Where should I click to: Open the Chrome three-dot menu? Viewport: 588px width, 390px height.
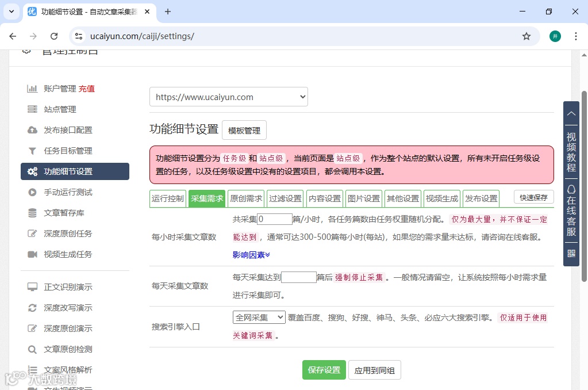(x=575, y=36)
